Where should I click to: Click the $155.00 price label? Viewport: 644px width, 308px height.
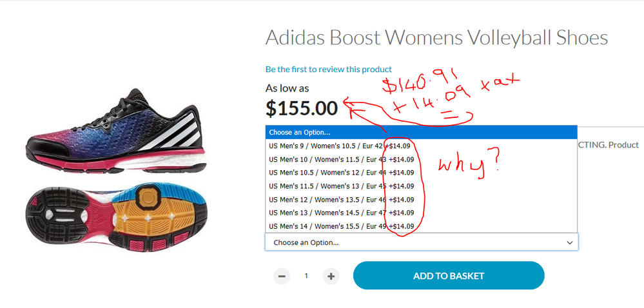click(302, 108)
